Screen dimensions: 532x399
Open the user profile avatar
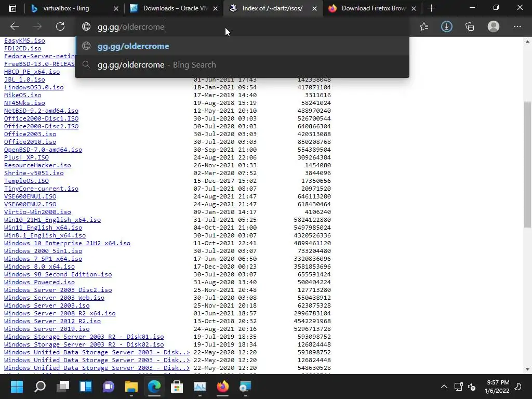(494, 26)
